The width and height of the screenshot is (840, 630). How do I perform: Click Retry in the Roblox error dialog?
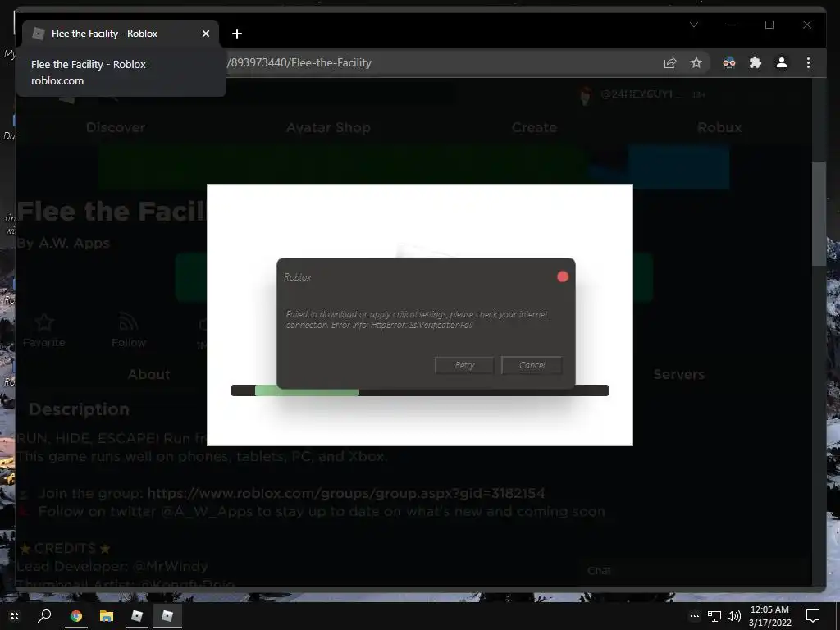tap(464, 365)
